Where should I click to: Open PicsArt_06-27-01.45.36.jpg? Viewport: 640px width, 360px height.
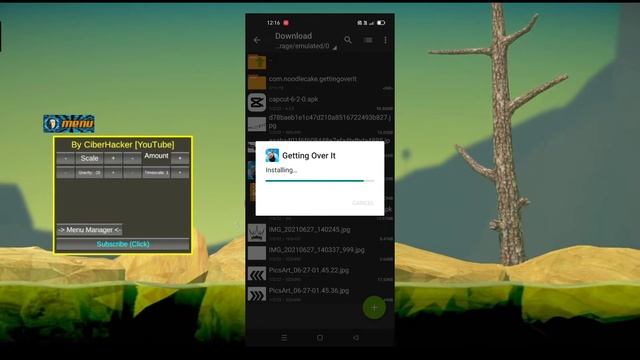[320, 294]
